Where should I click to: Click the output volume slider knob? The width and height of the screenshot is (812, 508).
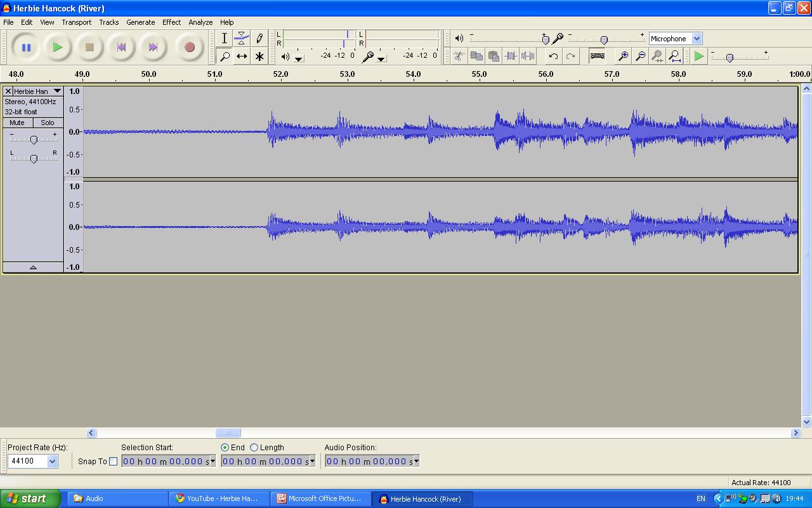546,40
